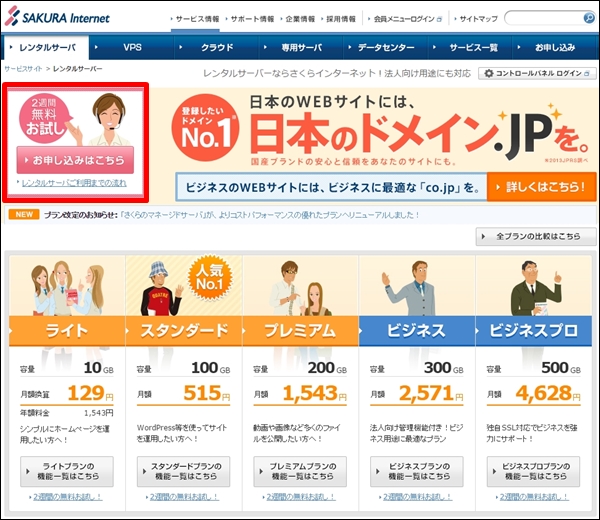
Task: Focus the site search input field
Action: pos(545,18)
